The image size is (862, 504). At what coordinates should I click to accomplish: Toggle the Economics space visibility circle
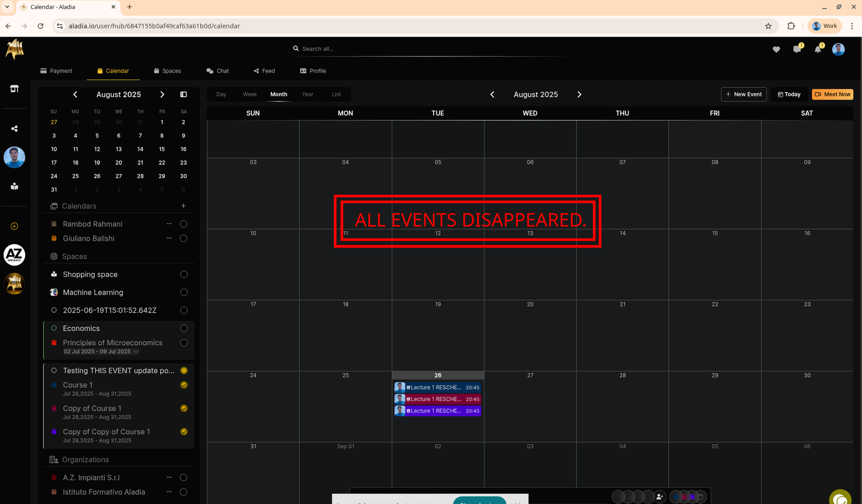click(x=184, y=328)
